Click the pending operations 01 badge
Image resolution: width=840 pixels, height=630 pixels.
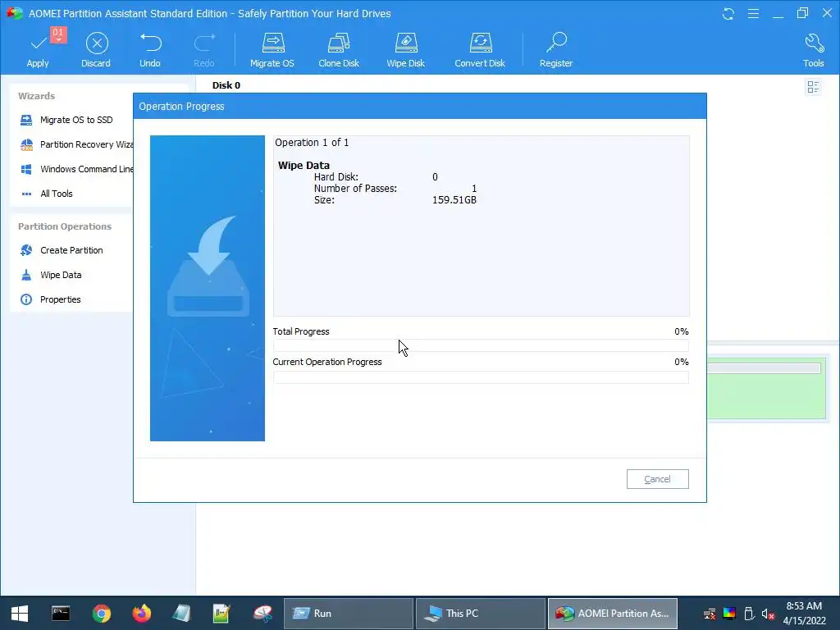point(58,34)
